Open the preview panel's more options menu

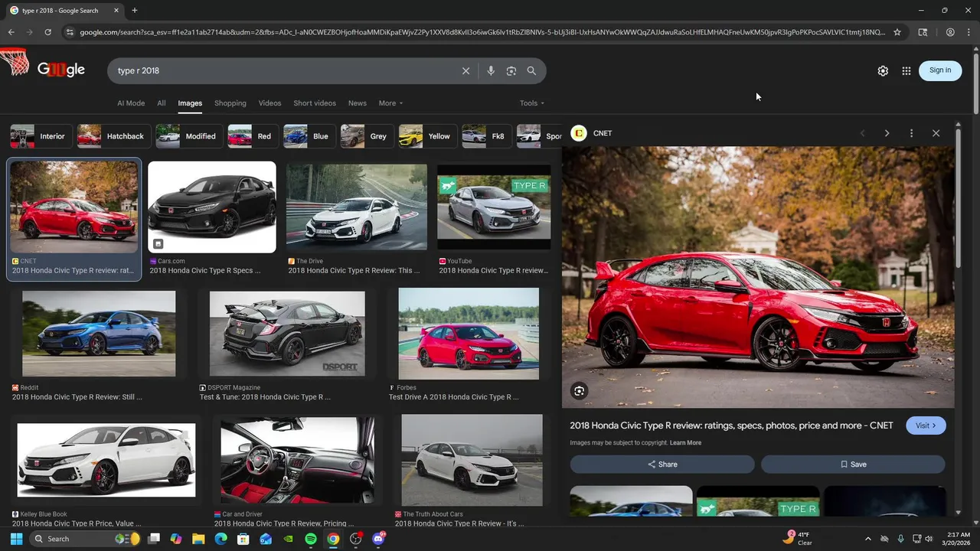click(x=911, y=133)
